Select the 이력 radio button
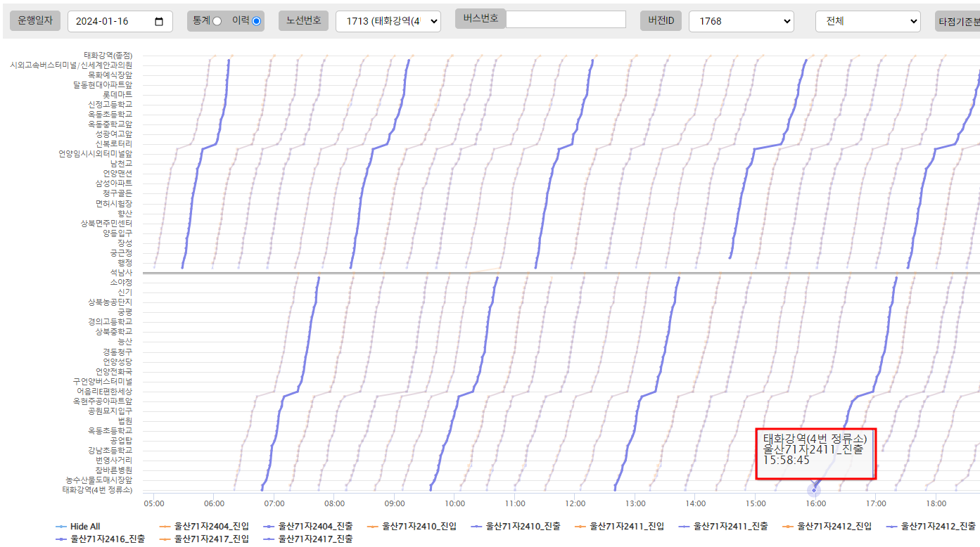The width and height of the screenshot is (980, 547). coord(256,21)
